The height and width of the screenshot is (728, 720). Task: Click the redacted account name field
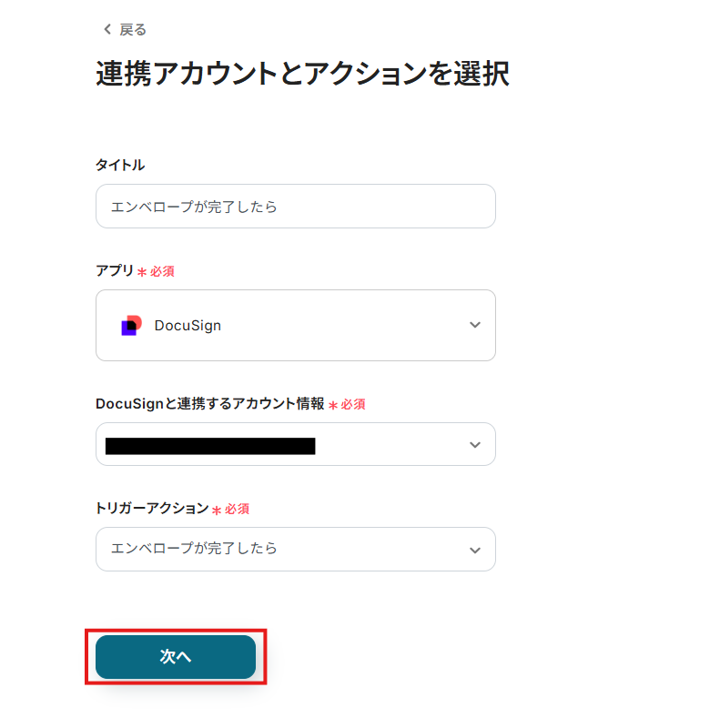click(x=210, y=445)
